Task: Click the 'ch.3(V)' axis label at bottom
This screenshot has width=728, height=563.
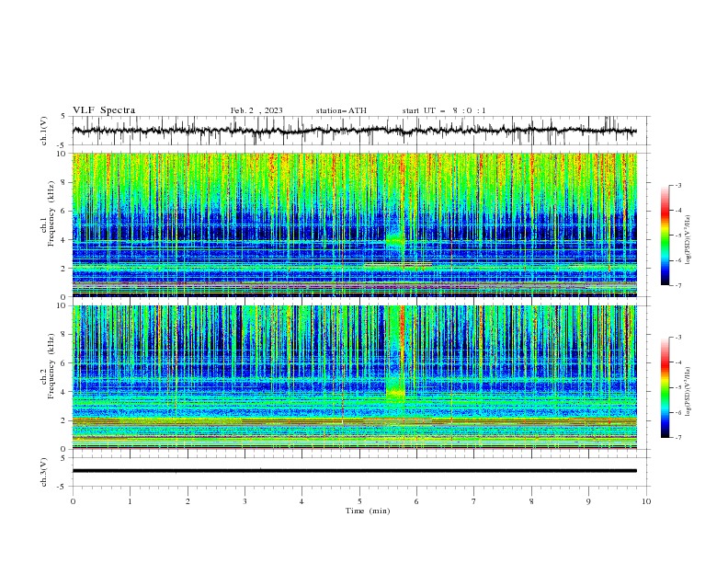Action: click(44, 472)
